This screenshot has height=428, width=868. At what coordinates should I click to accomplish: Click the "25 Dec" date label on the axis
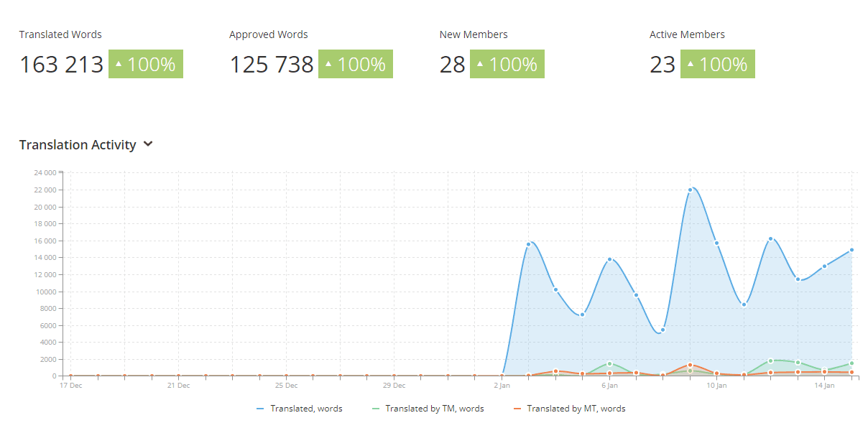[286, 386]
